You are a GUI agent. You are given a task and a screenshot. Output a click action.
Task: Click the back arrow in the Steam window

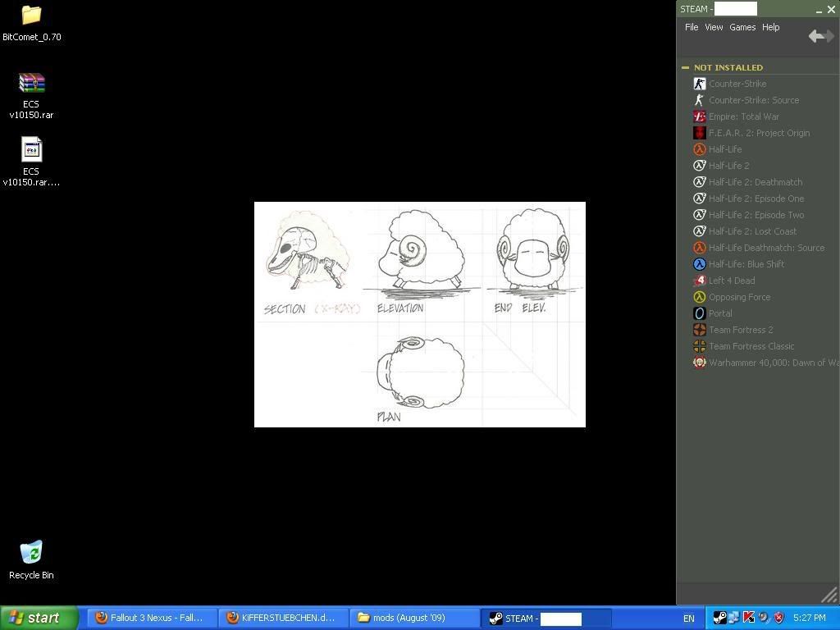point(816,36)
